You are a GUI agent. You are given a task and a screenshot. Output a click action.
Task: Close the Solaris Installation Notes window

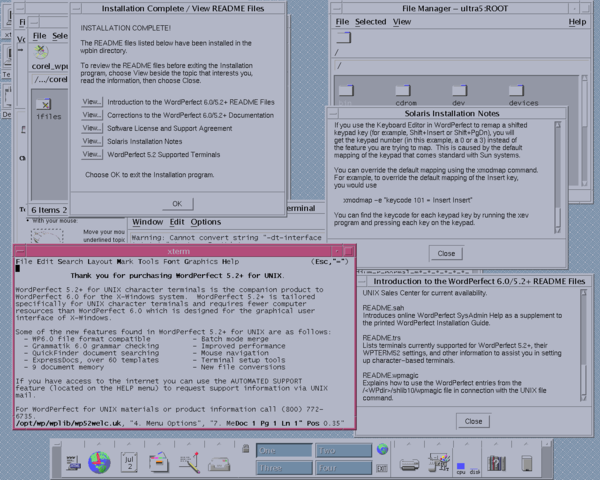446,253
